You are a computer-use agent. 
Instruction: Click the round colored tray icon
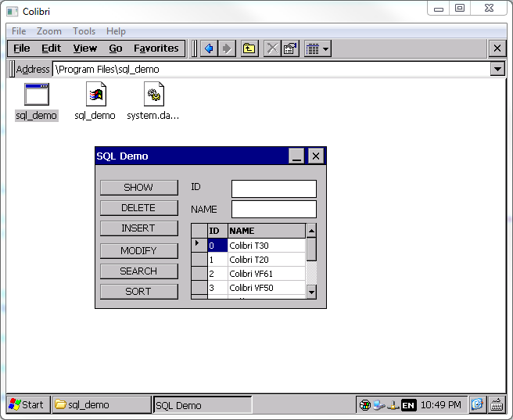click(364, 405)
